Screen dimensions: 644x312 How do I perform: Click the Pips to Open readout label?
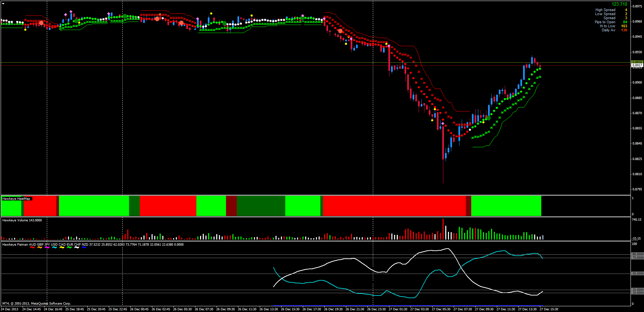(605, 22)
